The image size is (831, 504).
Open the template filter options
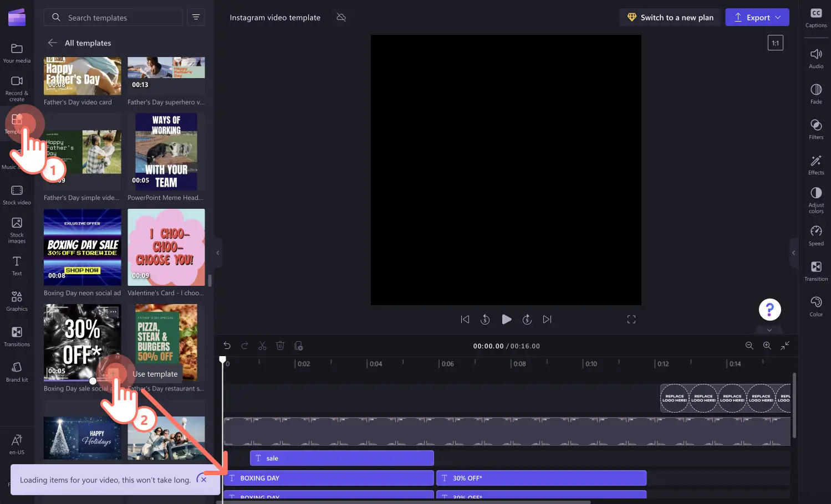(196, 17)
